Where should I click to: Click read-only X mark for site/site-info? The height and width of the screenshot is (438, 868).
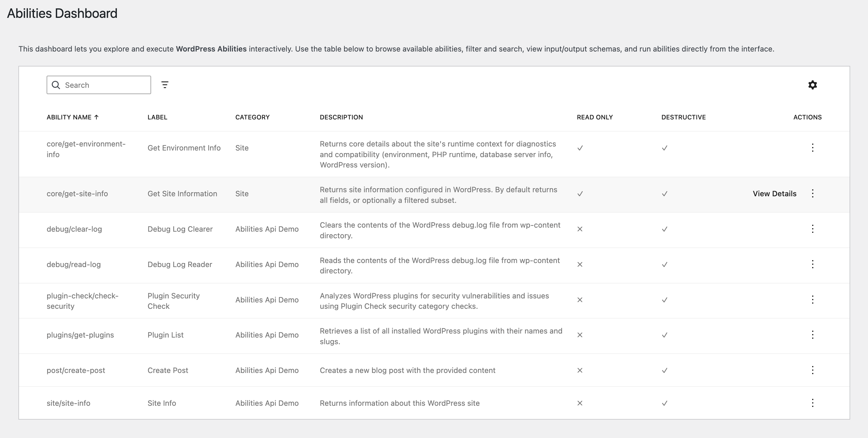click(580, 403)
